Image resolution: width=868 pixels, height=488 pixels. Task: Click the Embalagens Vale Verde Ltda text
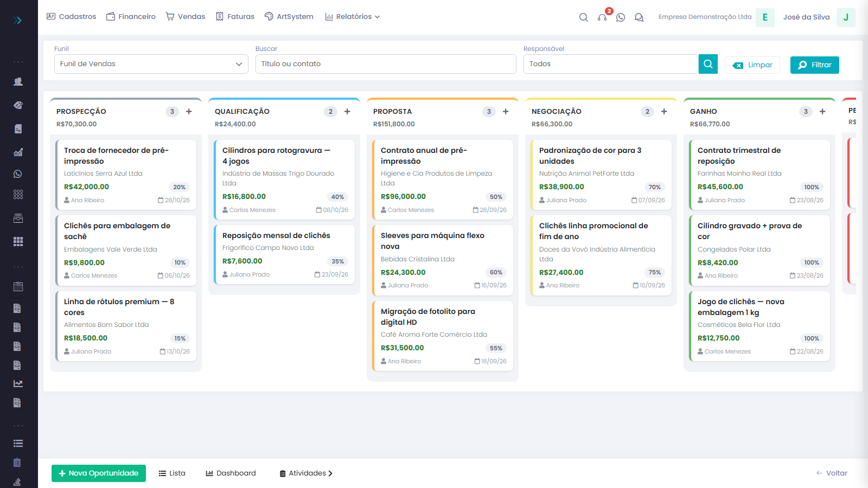point(111,249)
